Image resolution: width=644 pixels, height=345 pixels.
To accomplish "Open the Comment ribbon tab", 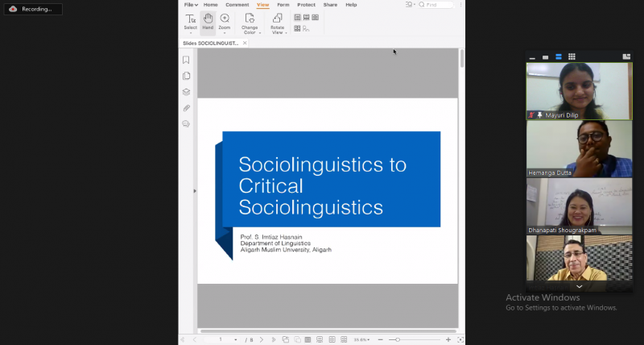I will click(x=237, y=5).
